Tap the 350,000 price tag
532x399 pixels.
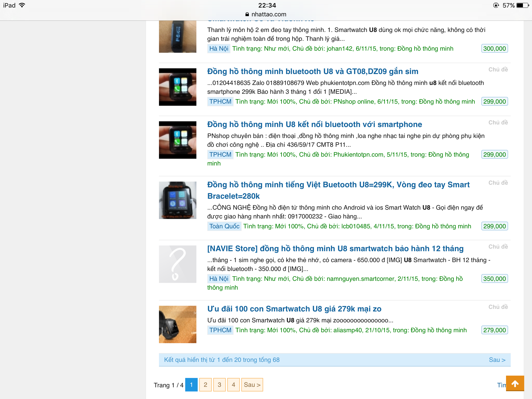495,279
